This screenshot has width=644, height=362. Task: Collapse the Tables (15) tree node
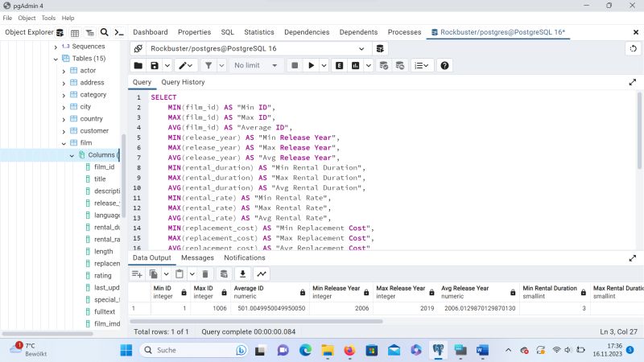tap(56, 59)
